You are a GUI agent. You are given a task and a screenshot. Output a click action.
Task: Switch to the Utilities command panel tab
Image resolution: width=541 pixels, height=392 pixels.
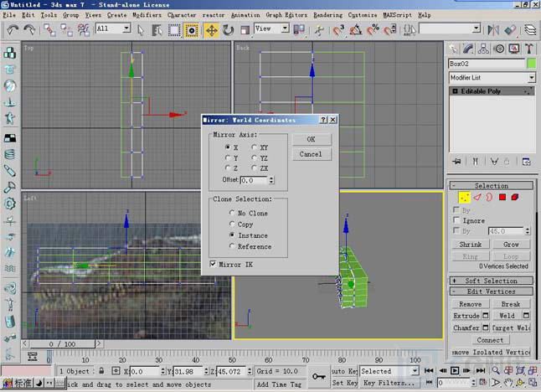coord(529,49)
